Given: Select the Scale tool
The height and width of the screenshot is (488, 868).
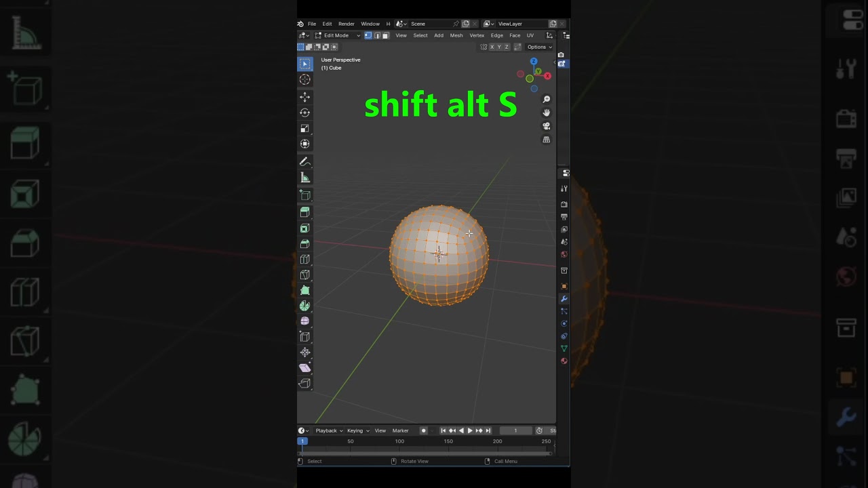Looking at the screenshot, I should pyautogui.click(x=305, y=128).
